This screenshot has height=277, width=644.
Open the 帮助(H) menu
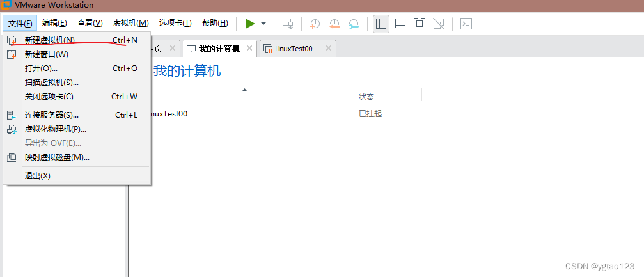click(x=216, y=23)
